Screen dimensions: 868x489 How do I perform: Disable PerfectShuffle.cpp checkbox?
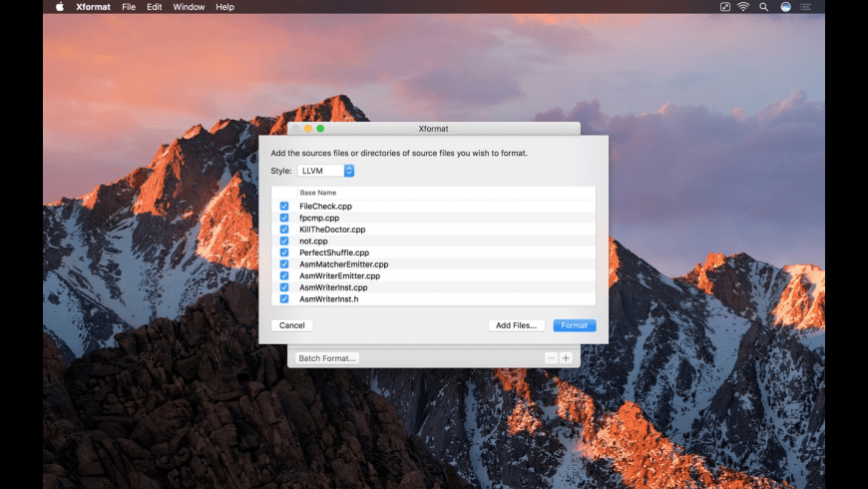click(x=284, y=252)
